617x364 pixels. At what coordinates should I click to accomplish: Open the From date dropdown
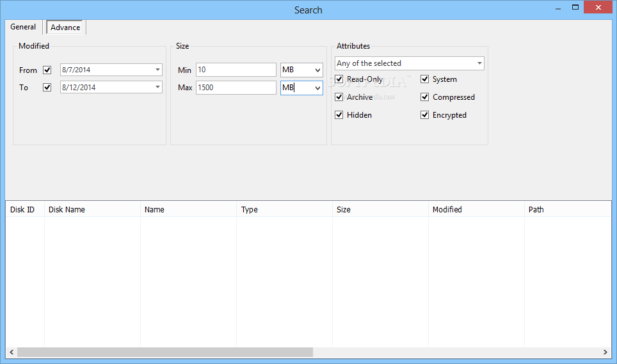(157, 70)
